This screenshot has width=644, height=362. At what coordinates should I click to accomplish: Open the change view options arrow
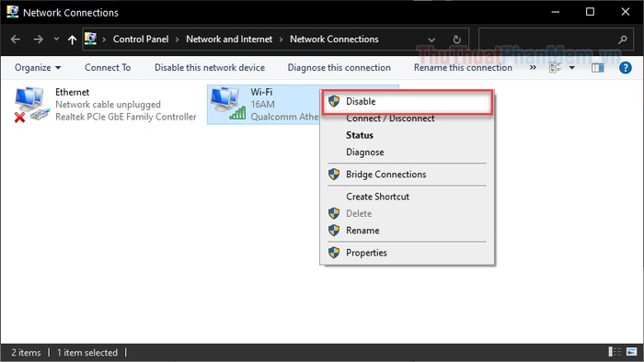click(x=571, y=68)
